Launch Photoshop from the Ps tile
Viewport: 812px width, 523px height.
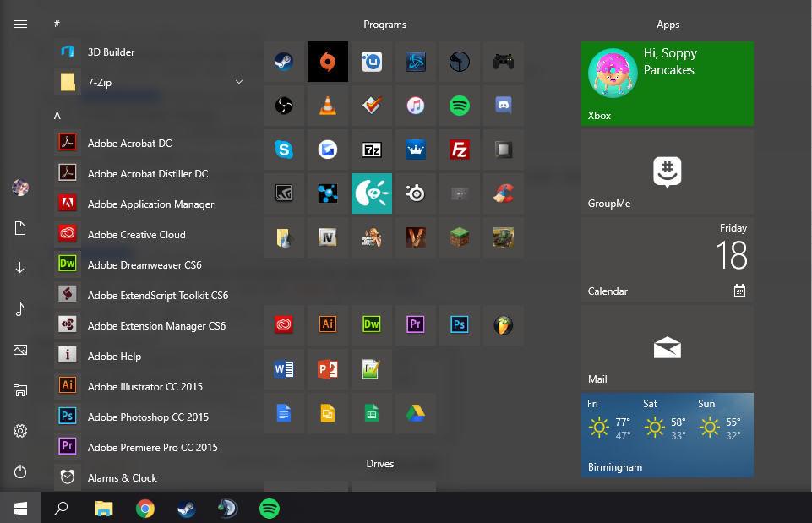click(459, 324)
